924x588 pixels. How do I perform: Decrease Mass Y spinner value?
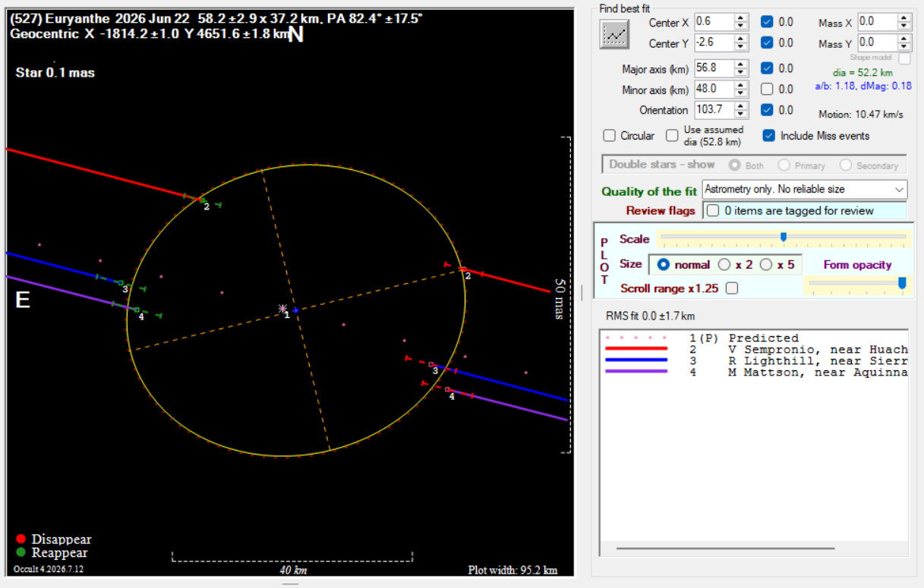(x=904, y=47)
